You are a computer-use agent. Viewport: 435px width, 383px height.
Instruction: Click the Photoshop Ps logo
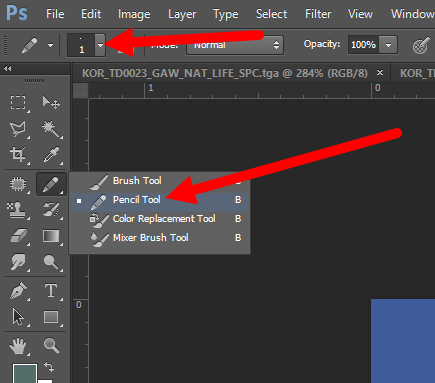pos(17,13)
